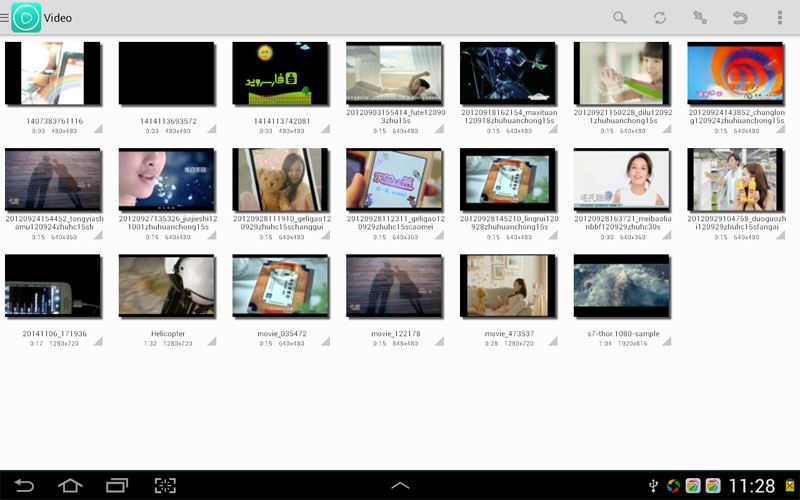
Task: Expand options triangle for 1414113693572
Action: tap(212, 129)
